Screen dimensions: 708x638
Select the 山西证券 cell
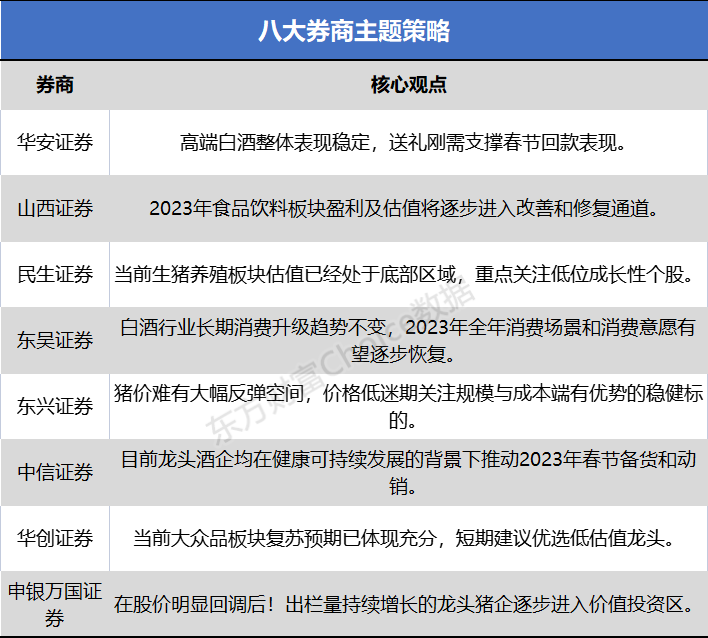(55, 208)
